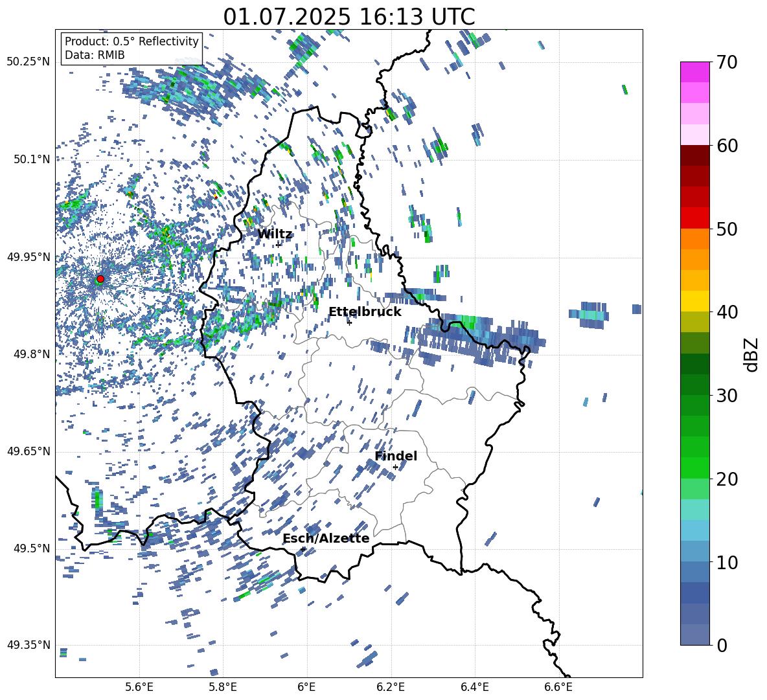
Task: Click the 49.65°N latitude tick label
Action: [x=29, y=451]
